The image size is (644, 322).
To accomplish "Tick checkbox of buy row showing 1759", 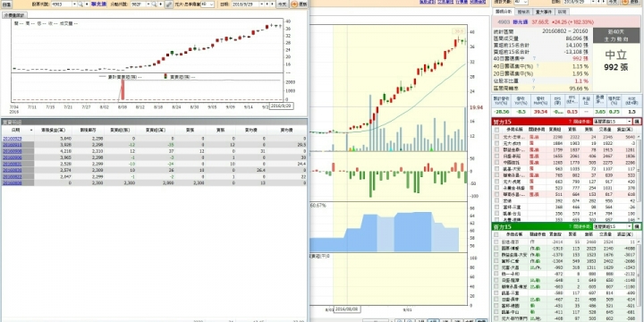I will click(496, 149).
